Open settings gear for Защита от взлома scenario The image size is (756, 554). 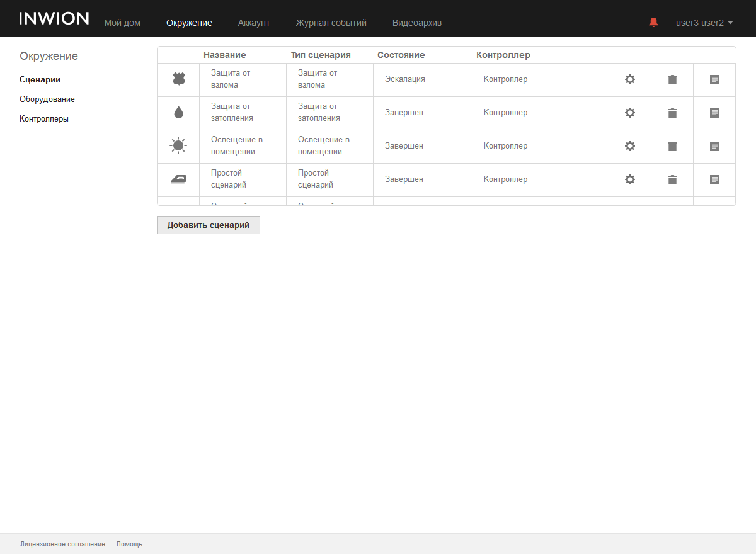click(629, 79)
